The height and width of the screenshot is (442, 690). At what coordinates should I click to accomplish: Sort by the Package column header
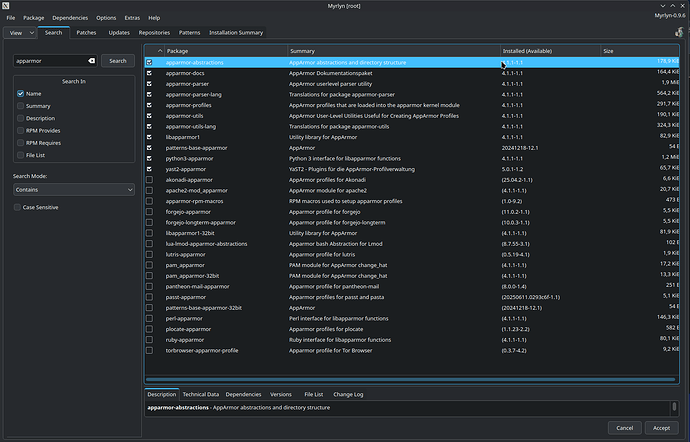pos(226,51)
